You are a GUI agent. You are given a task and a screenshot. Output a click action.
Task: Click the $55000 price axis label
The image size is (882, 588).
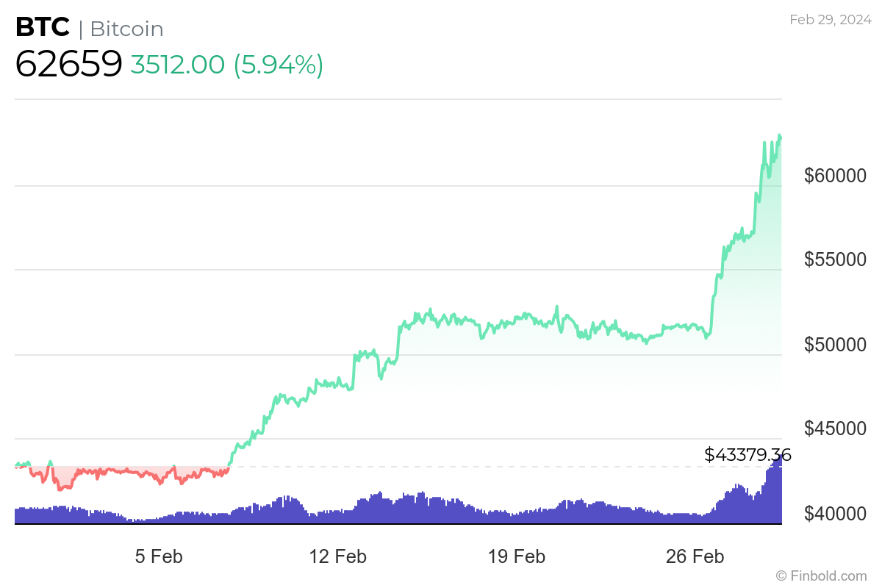click(x=834, y=260)
